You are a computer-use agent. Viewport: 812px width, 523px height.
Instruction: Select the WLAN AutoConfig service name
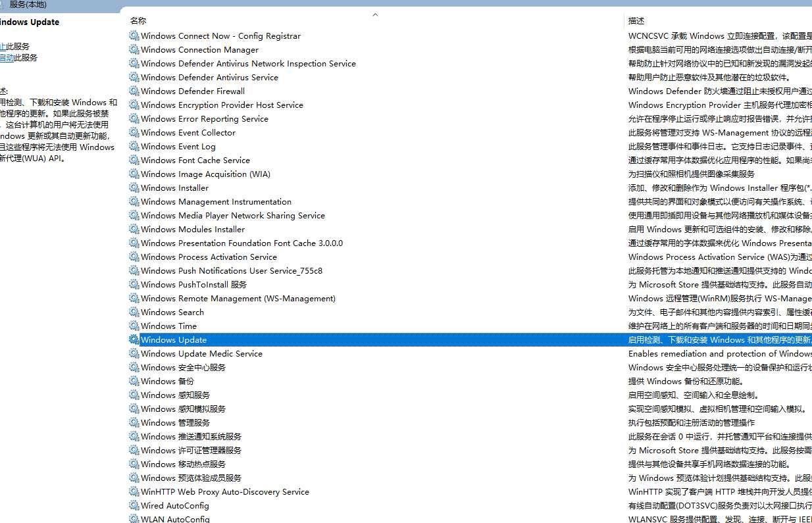tap(175, 519)
